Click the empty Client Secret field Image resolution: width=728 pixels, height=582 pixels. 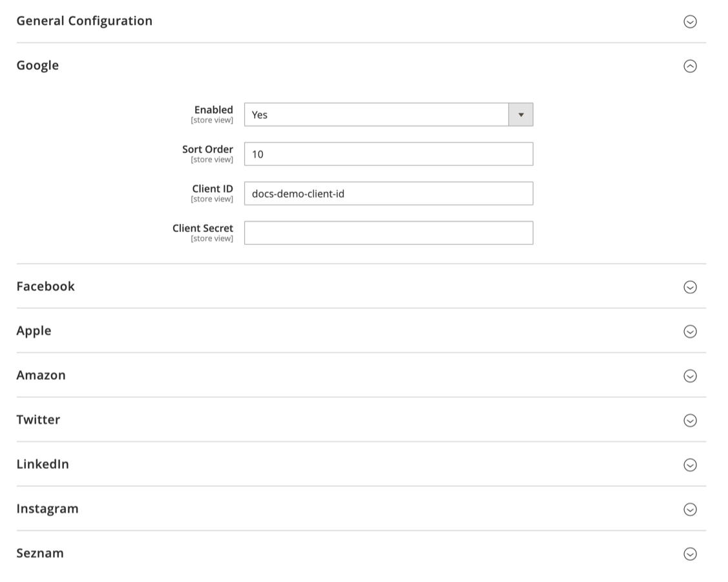point(389,233)
